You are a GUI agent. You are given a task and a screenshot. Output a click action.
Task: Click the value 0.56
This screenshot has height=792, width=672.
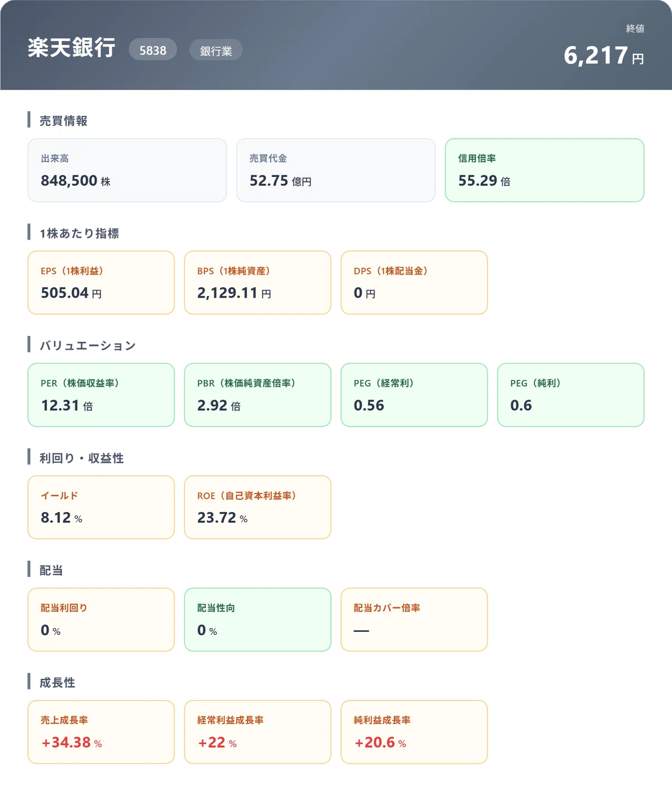click(x=369, y=405)
